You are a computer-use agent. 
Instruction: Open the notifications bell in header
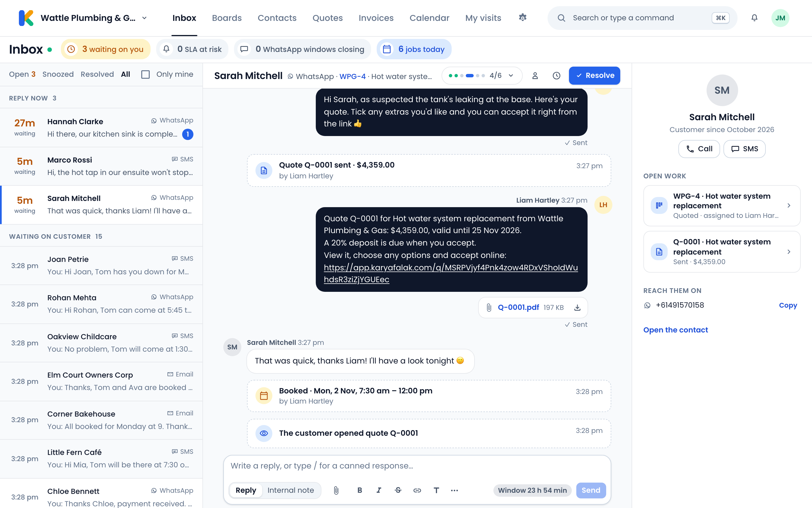click(x=754, y=18)
